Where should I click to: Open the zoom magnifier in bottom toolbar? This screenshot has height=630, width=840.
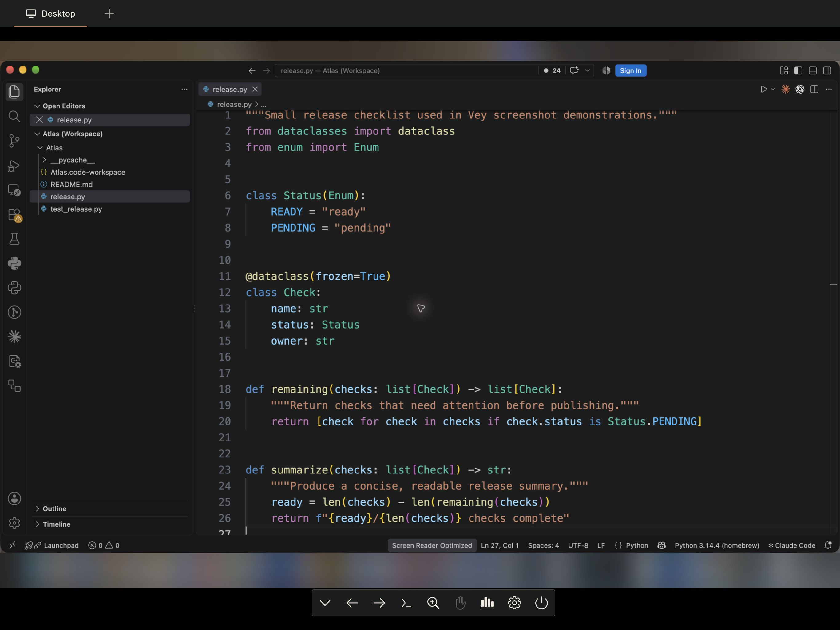coord(433,603)
